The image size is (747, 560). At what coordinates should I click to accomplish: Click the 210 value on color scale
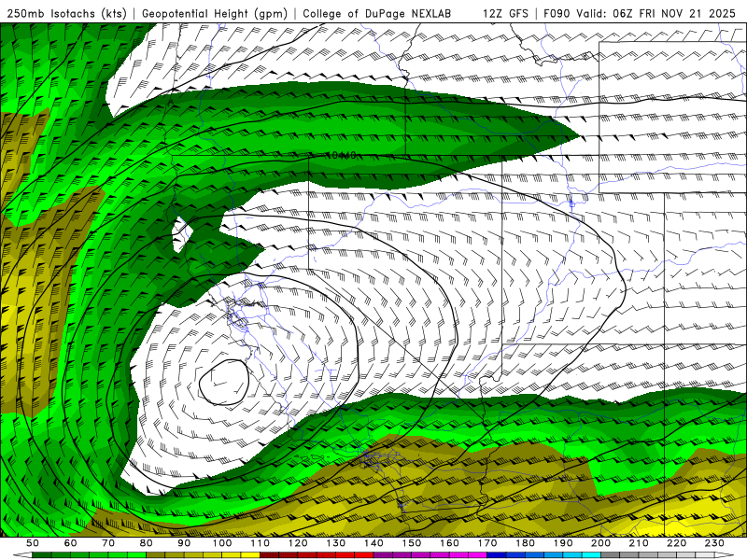click(x=639, y=543)
